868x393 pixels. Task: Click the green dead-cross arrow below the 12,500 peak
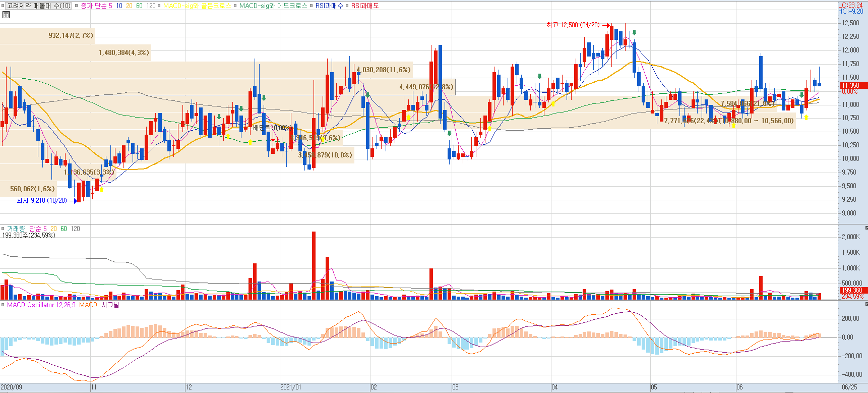point(634,33)
